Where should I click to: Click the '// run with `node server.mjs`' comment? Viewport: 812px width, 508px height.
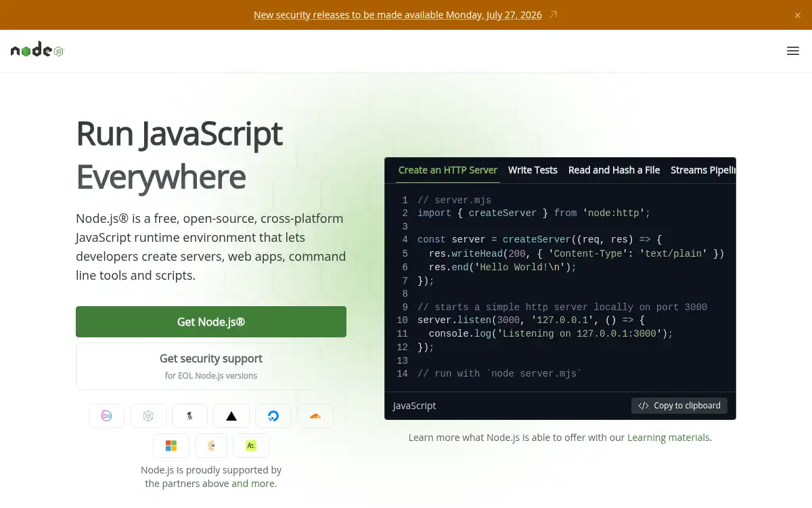(499, 373)
